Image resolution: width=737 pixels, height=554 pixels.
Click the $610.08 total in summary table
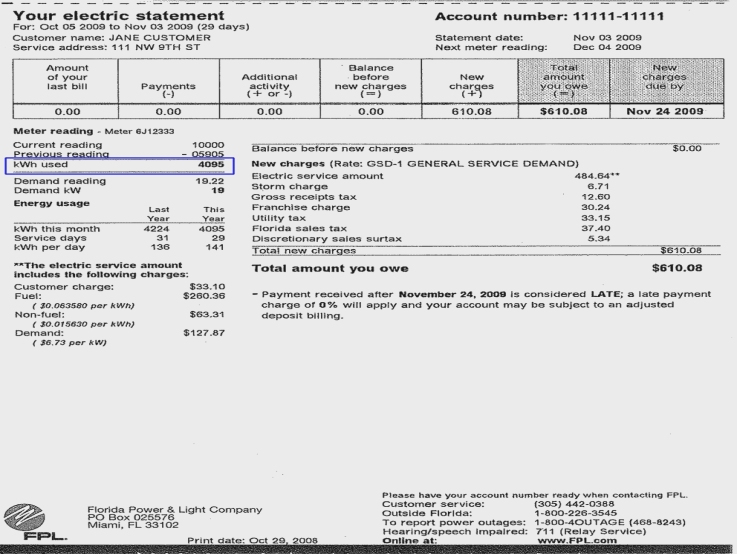point(564,111)
